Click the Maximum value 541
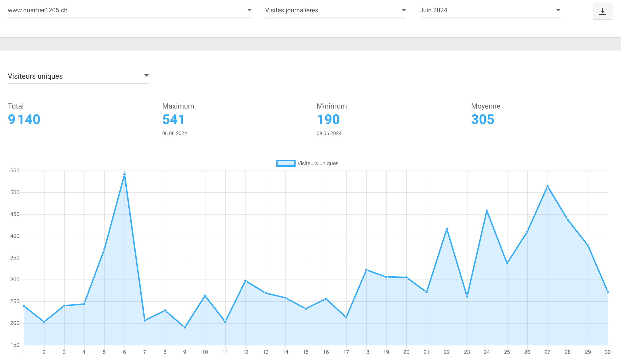This screenshot has width=621, height=364. coord(173,120)
